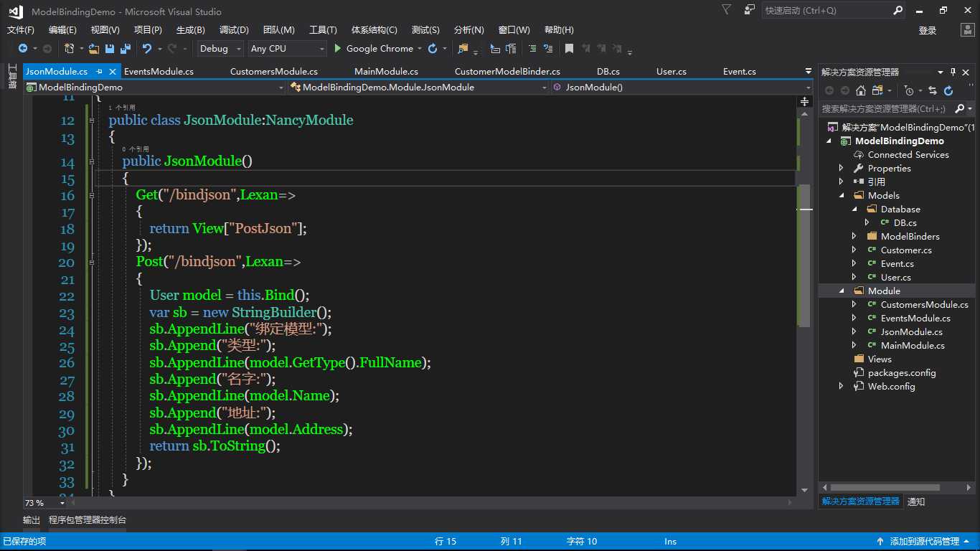
Task: Click the Open File toolbar icon
Action: pos(94,49)
